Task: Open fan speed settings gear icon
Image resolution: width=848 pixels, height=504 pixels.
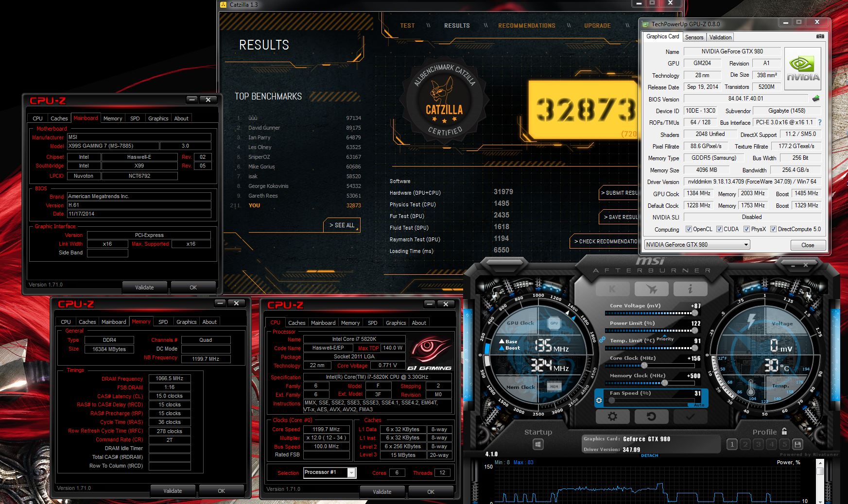Action: pyautogui.click(x=599, y=401)
